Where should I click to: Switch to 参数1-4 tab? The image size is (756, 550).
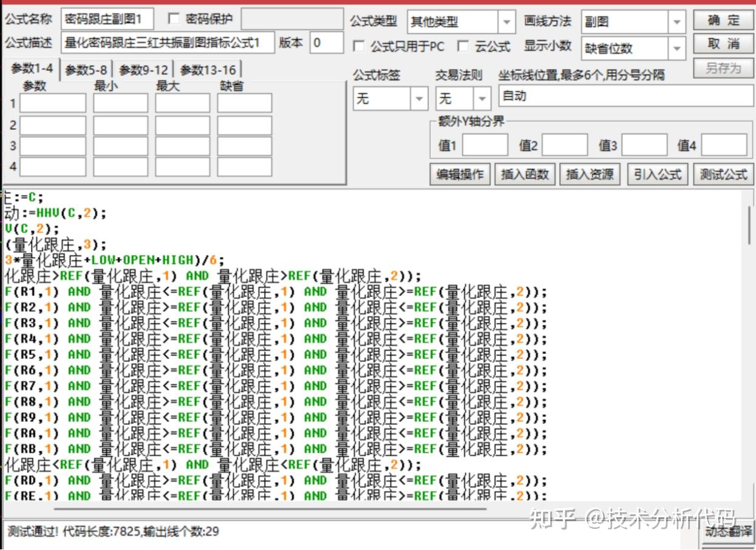click(x=32, y=69)
